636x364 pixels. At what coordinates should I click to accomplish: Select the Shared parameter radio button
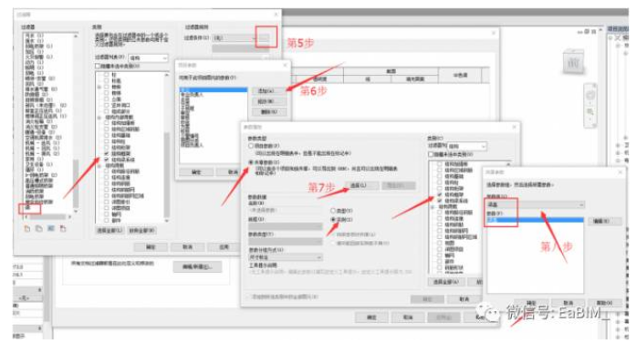pyautogui.click(x=251, y=162)
